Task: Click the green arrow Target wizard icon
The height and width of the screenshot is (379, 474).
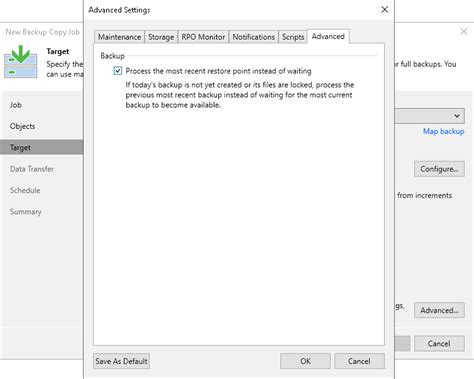Action: pyautogui.click(x=21, y=61)
